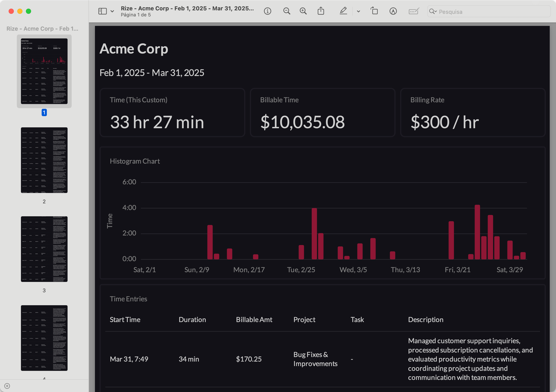The height and width of the screenshot is (392, 556).
Task: Click the Billable Time card label
Action: [279, 100]
